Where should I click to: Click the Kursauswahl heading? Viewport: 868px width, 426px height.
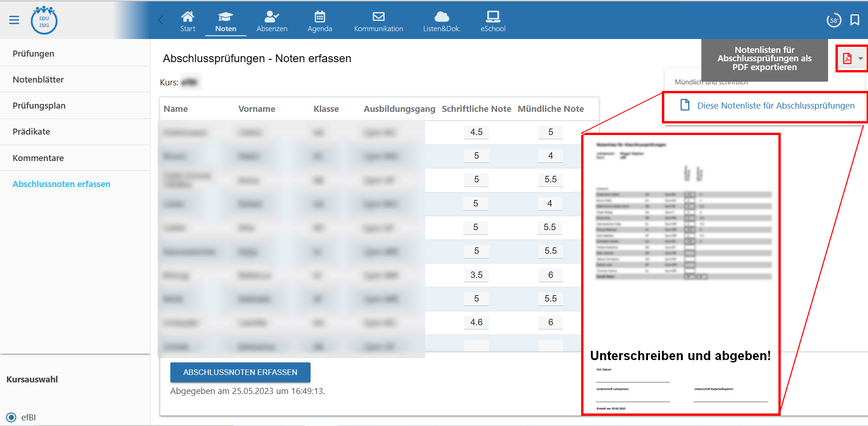coord(32,379)
